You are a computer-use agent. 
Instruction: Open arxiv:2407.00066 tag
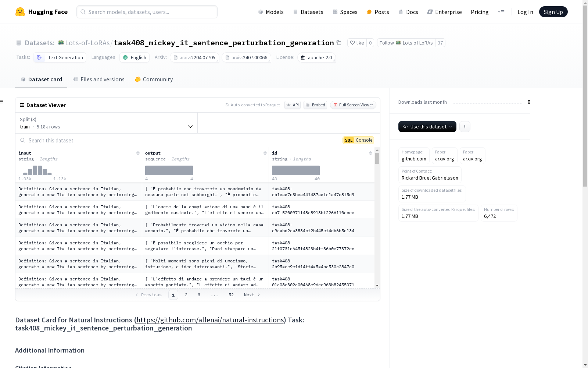tap(246, 57)
